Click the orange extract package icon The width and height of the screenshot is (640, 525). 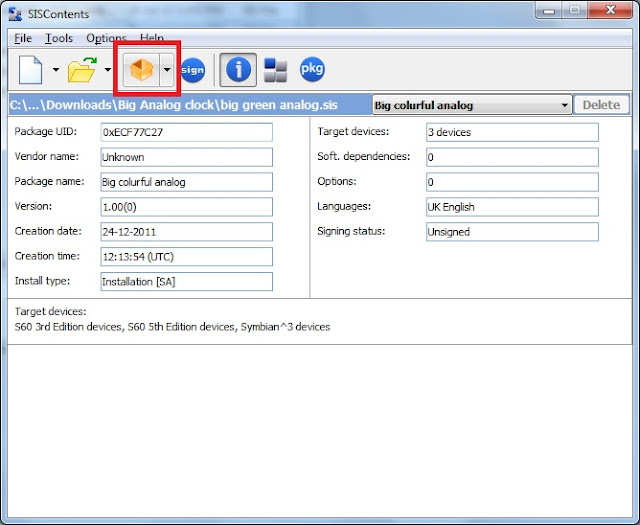coord(141,70)
